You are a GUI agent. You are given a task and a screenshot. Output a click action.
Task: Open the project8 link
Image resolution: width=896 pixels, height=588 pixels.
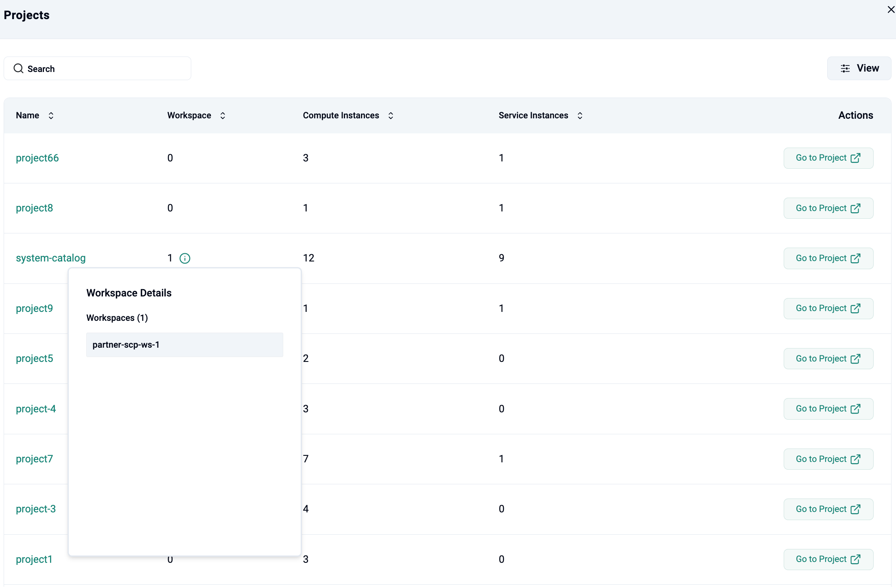(34, 208)
